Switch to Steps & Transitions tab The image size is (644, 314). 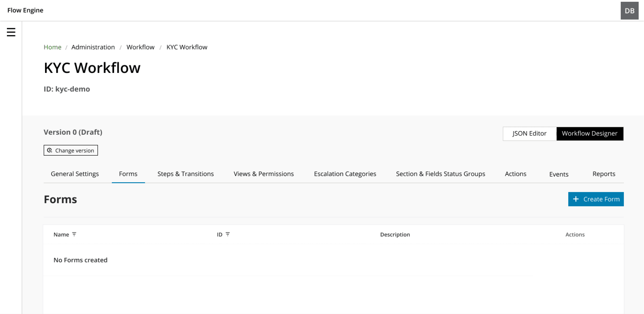pos(185,174)
